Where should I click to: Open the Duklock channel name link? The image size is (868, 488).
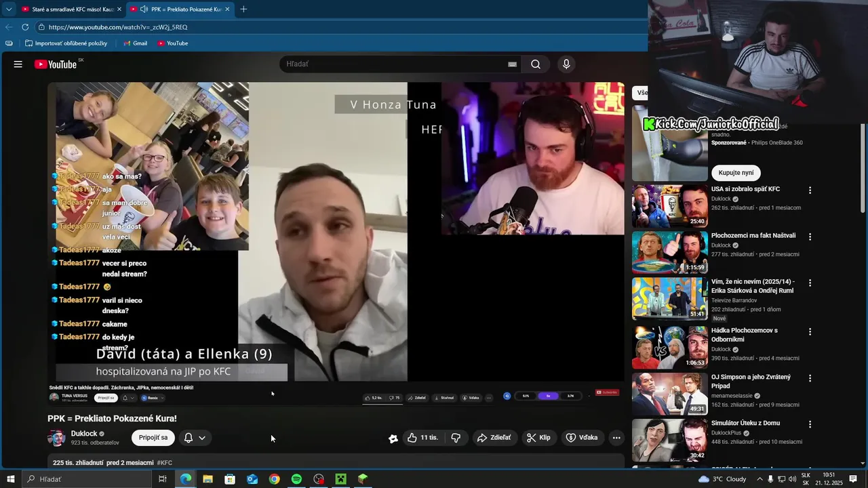coord(84,434)
